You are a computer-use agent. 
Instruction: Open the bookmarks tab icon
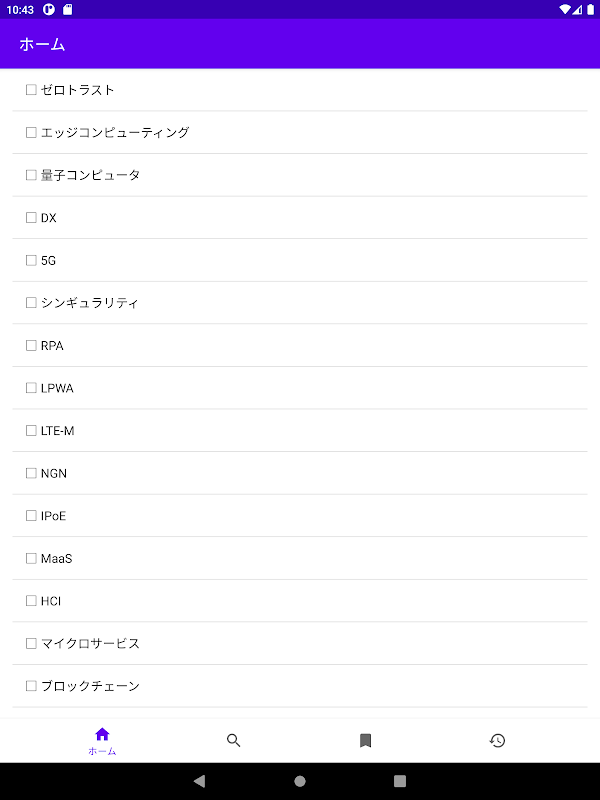tap(365, 740)
